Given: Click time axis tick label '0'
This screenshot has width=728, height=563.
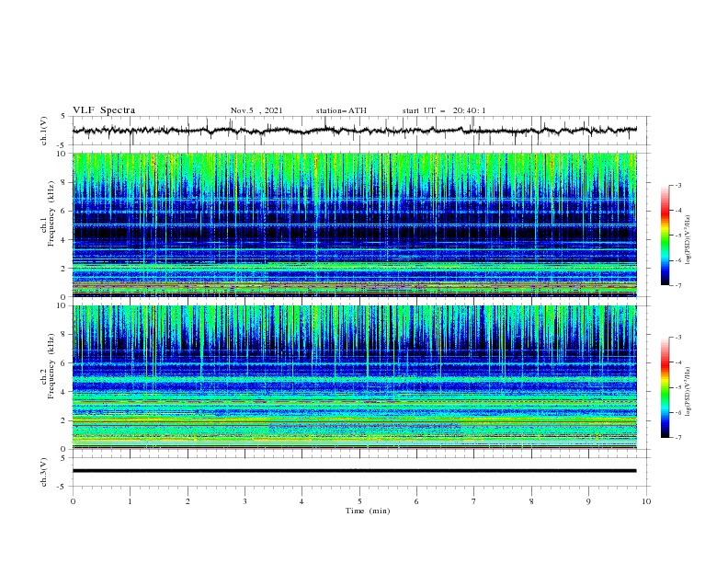Looking at the screenshot, I should pyautogui.click(x=73, y=501).
